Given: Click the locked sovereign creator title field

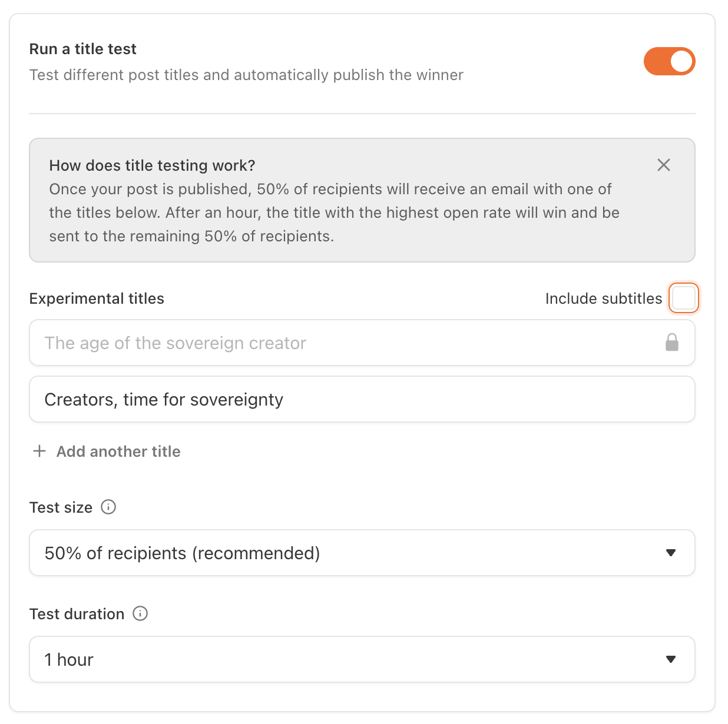Looking at the screenshot, I should click(362, 343).
